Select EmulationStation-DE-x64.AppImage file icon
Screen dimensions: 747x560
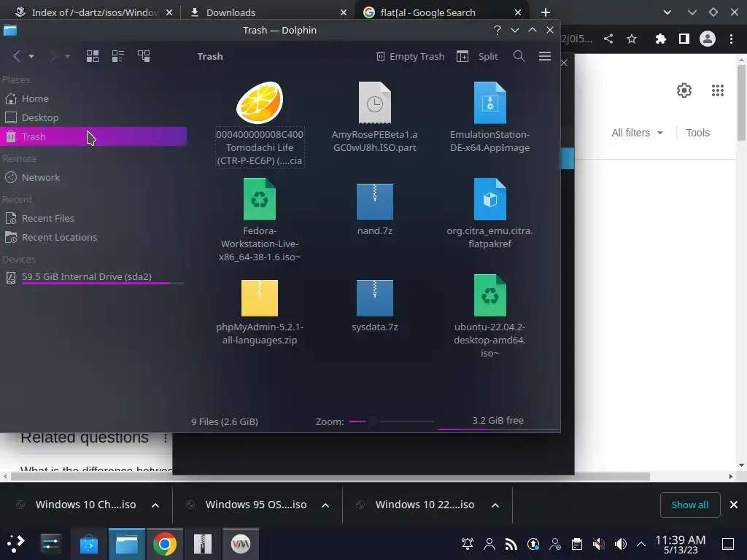489,103
